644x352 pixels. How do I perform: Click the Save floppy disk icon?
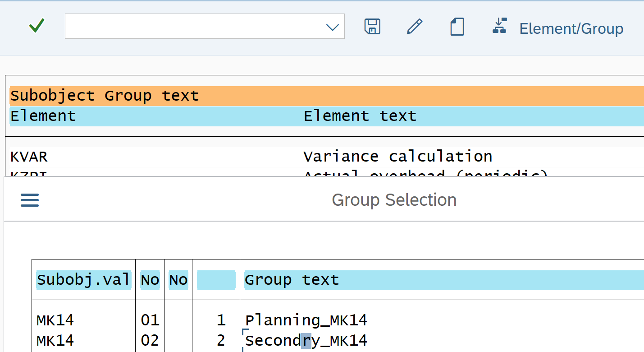372,27
